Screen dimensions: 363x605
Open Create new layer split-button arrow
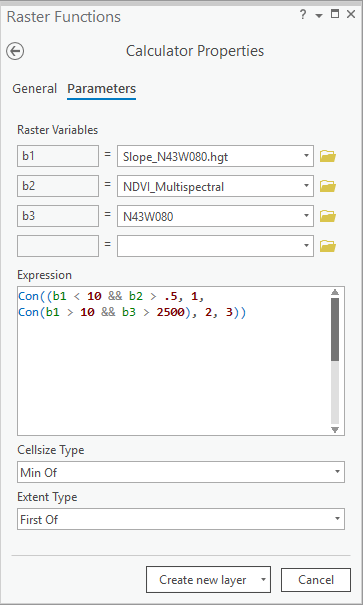[263, 580]
